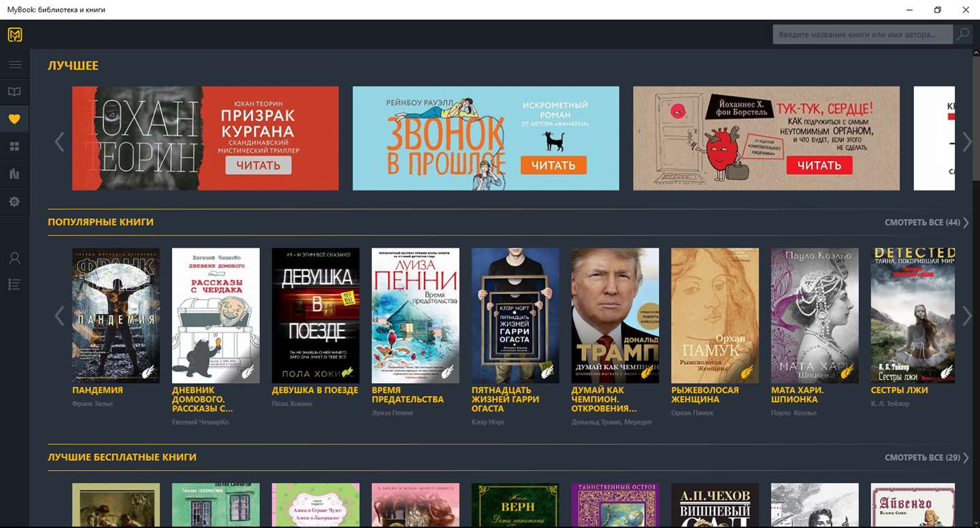
Task: Click the ПОПУЛЯРНЫЕ КНИГИ section heading
Action: click(101, 222)
